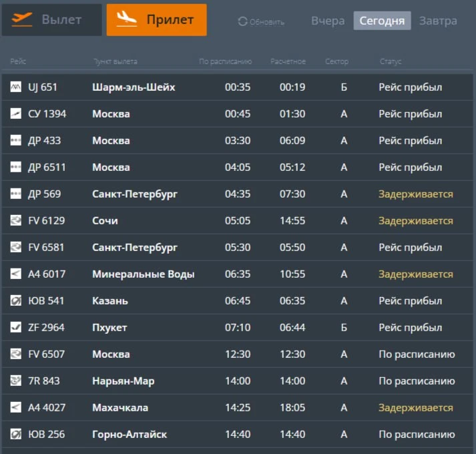Image resolution: width=476 pixels, height=454 pixels.
Task: Click the Горно-Алтайск flight destination
Action: point(130,435)
